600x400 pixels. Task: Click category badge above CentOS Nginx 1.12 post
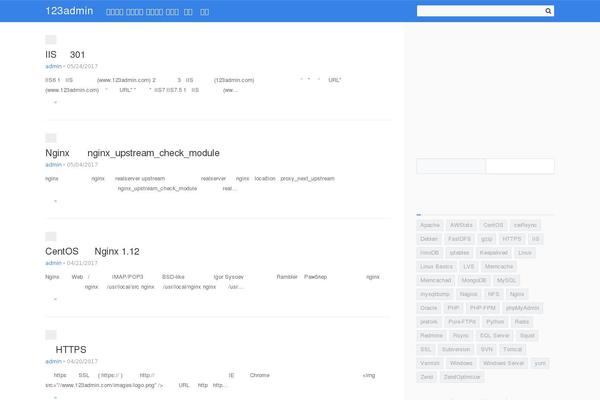coord(51,237)
